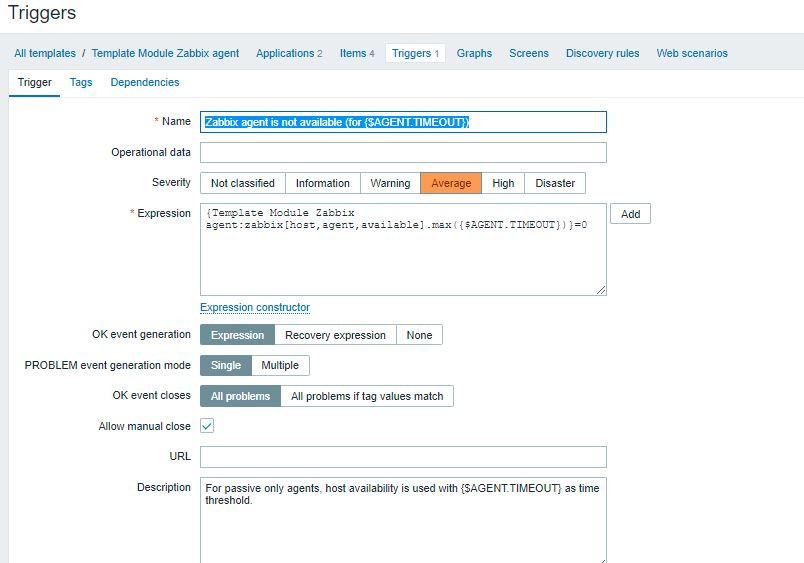
Task: Click the Operational data input field
Action: click(x=403, y=153)
